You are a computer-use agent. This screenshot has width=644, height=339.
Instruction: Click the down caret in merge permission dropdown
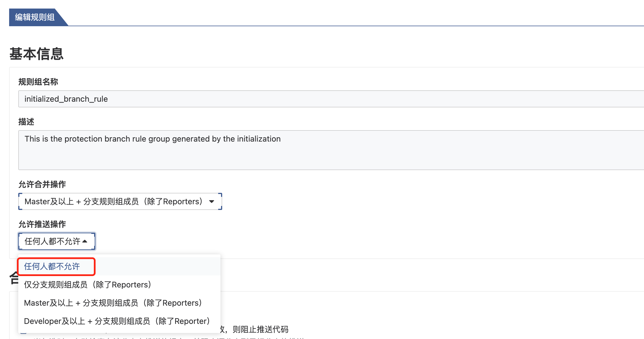pyautogui.click(x=212, y=201)
